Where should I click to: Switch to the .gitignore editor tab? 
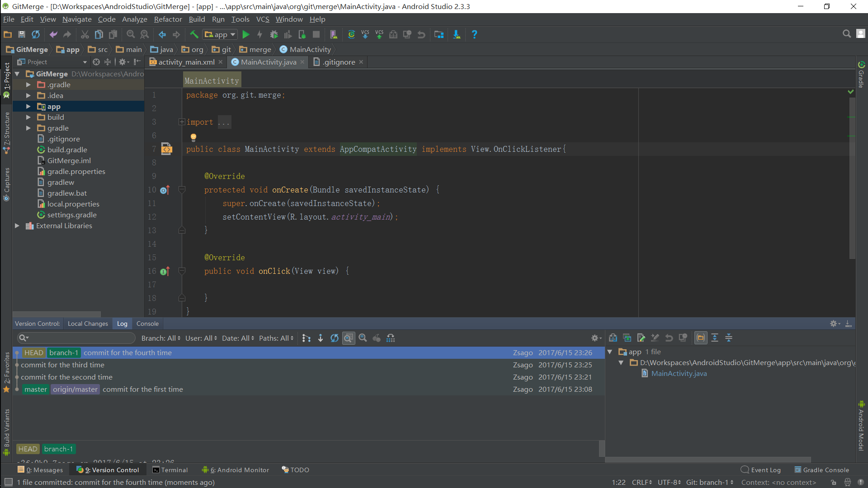[x=339, y=62]
